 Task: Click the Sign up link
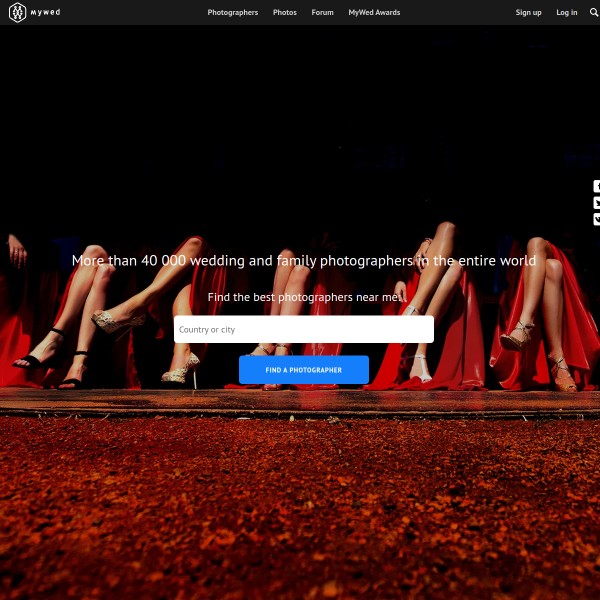click(x=528, y=12)
